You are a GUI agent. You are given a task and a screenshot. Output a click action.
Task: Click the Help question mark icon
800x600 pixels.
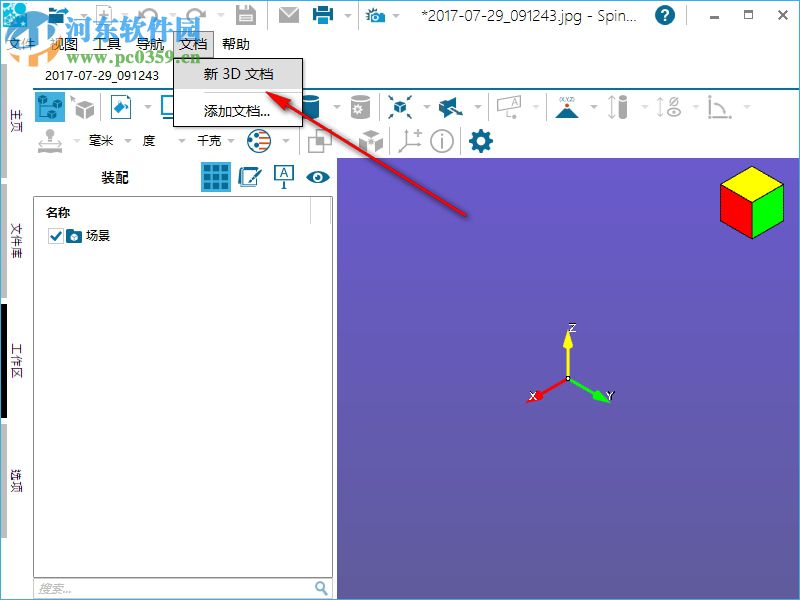pos(665,15)
